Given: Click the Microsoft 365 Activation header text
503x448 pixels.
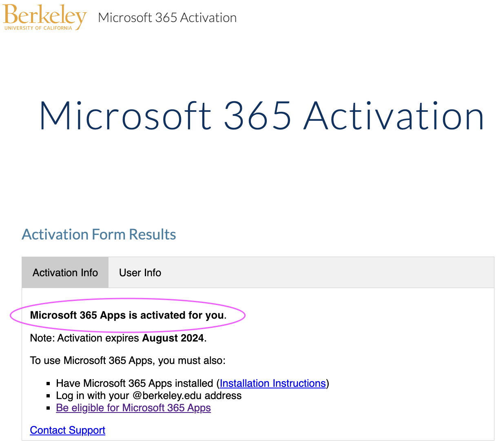Looking at the screenshot, I should (167, 17).
